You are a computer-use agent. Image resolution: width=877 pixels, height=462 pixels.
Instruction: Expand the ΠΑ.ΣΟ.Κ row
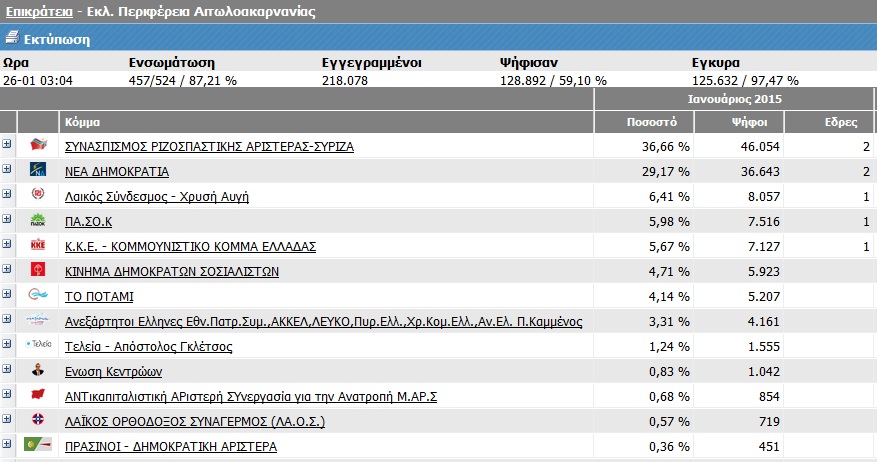[x=7, y=219]
